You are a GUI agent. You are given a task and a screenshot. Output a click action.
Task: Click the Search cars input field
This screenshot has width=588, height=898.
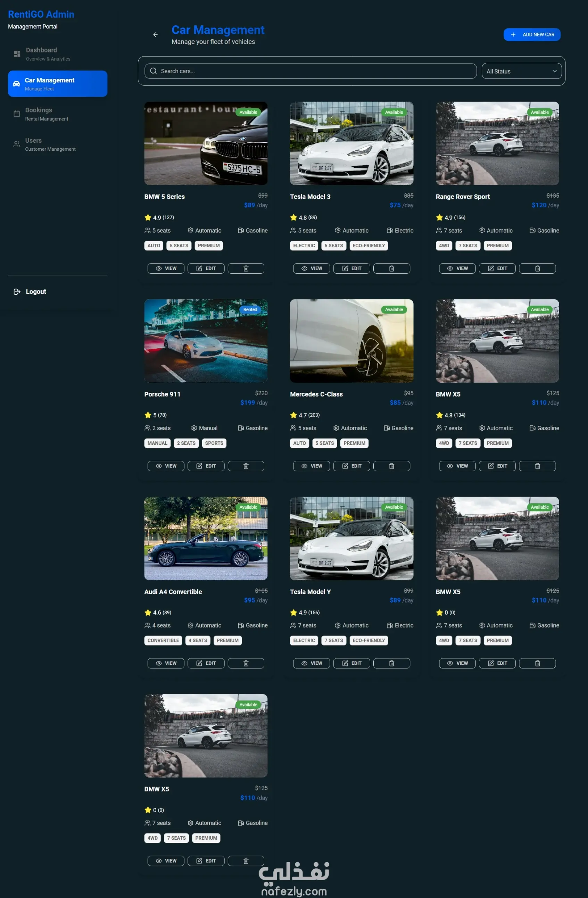point(310,71)
